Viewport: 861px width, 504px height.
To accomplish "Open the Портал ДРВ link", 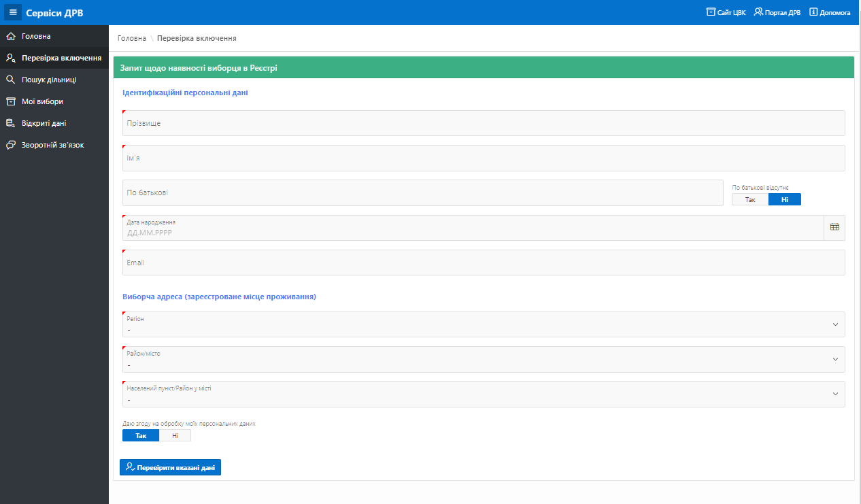I will (x=777, y=12).
